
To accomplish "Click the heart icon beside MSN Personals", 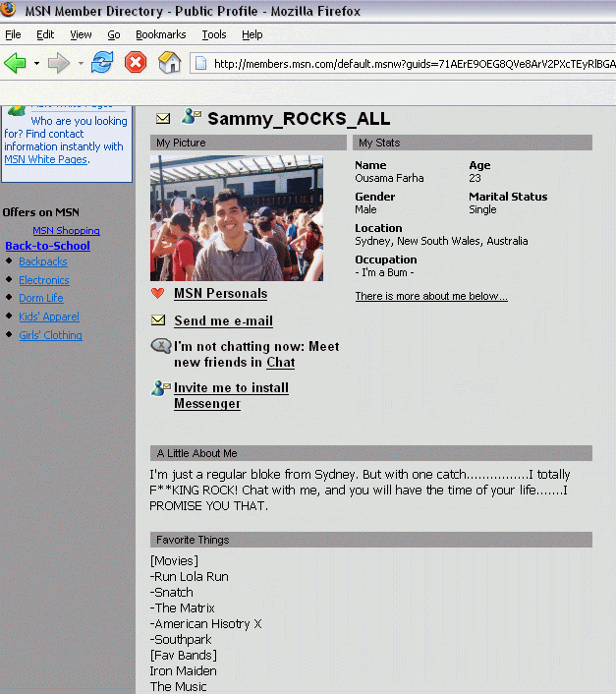I will (157, 293).
